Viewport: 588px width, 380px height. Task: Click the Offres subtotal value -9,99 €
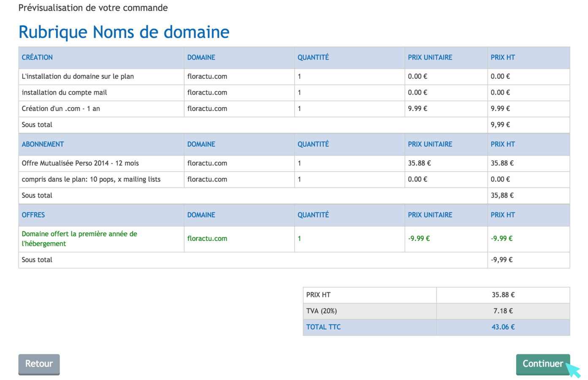tap(501, 260)
